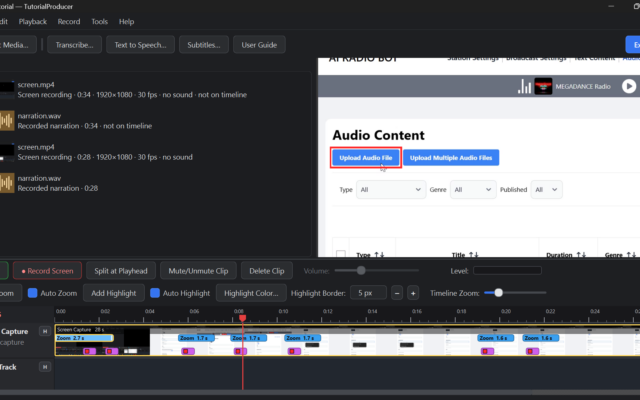
Task: Click the Timeline Zoom slider handle
Action: click(498, 293)
